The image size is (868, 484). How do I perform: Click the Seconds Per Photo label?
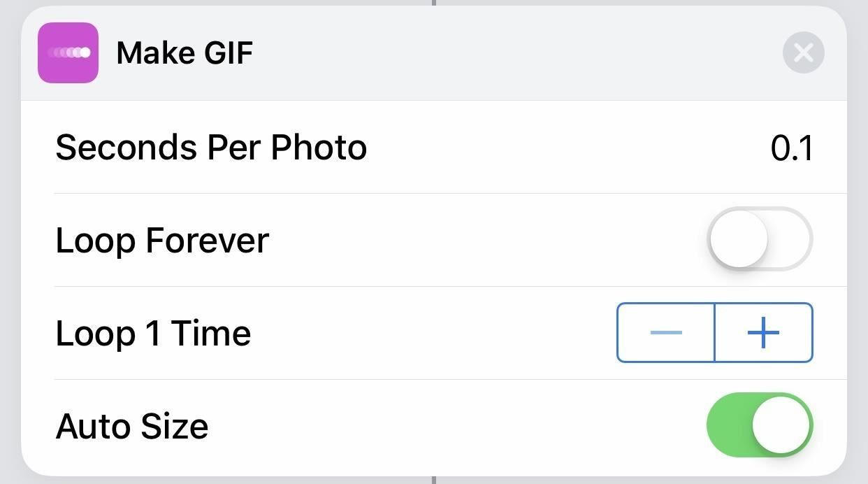pyautogui.click(x=210, y=147)
